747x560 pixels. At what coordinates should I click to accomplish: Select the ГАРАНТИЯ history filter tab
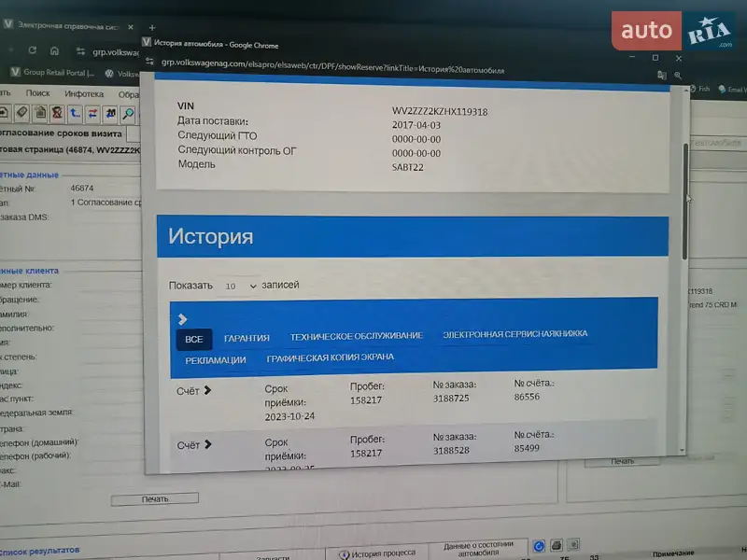(x=247, y=338)
